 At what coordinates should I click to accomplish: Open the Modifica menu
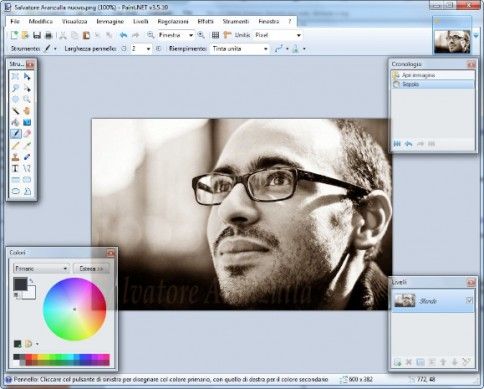[x=41, y=21]
